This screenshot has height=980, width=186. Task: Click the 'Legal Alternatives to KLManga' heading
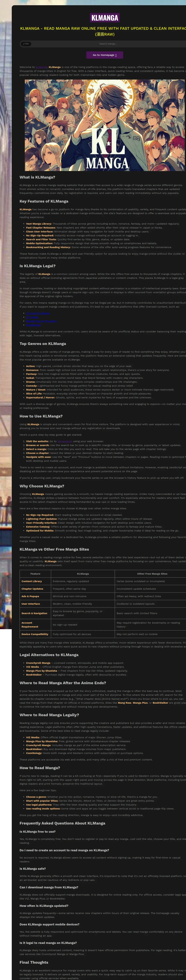(49, 655)
